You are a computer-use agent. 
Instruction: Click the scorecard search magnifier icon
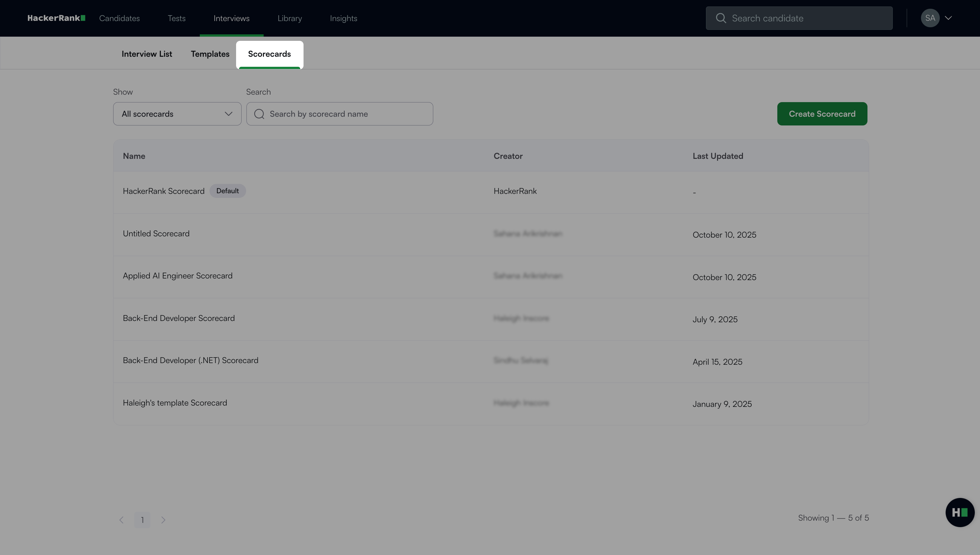point(259,114)
